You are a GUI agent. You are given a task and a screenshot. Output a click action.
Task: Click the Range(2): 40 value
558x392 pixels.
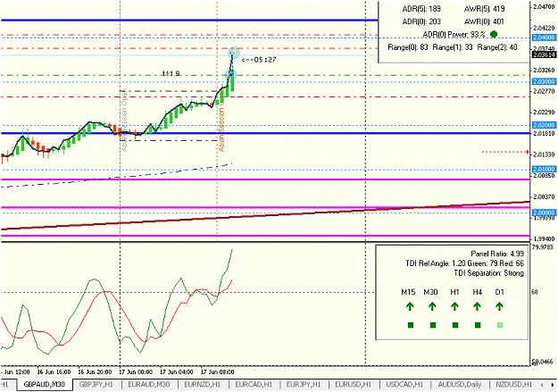[497, 47]
